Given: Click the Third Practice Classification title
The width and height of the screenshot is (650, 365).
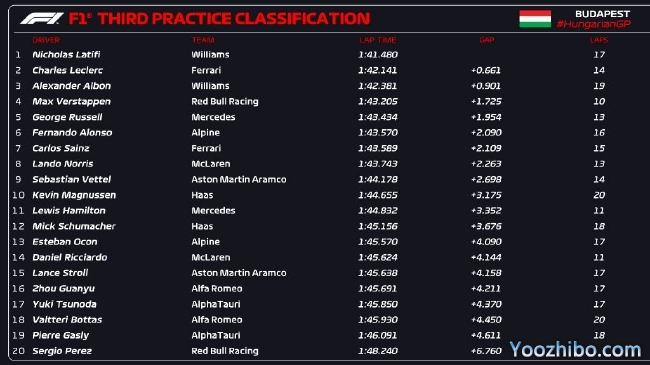Looking at the screenshot, I should [219, 19].
